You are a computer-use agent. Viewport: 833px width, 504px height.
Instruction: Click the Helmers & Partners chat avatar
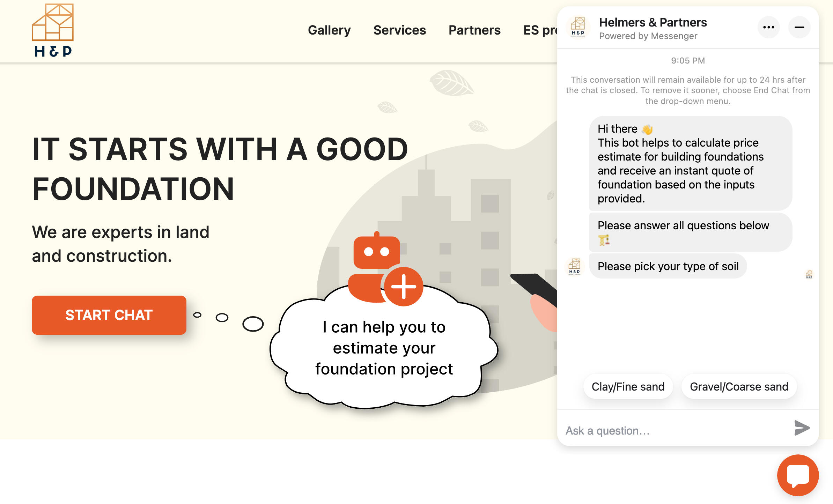coord(578,27)
